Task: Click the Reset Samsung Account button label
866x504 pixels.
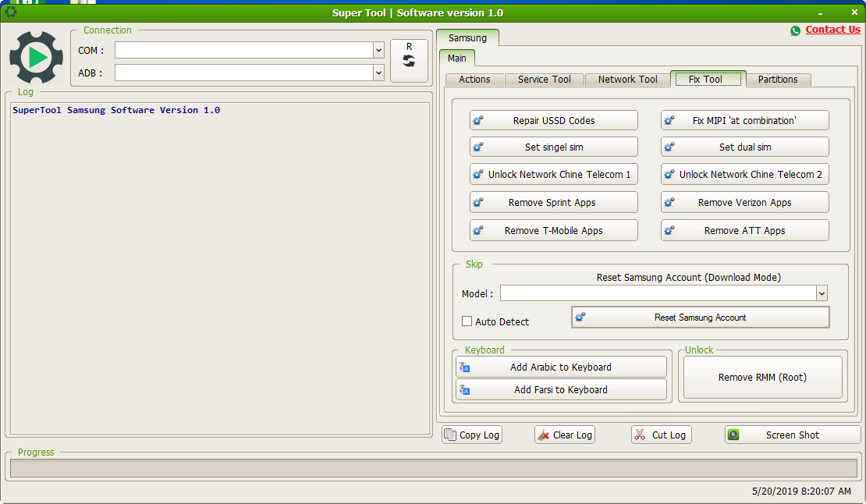Action: 701,318
